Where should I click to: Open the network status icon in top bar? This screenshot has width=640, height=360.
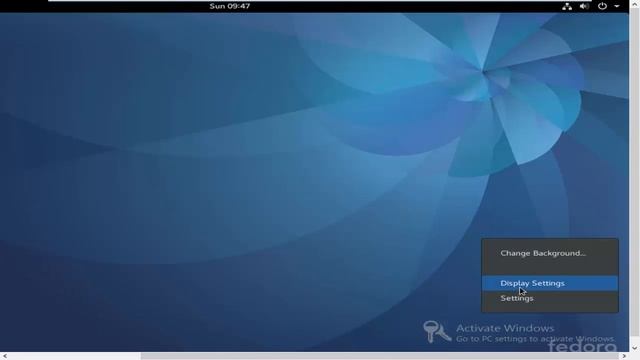[567, 6]
